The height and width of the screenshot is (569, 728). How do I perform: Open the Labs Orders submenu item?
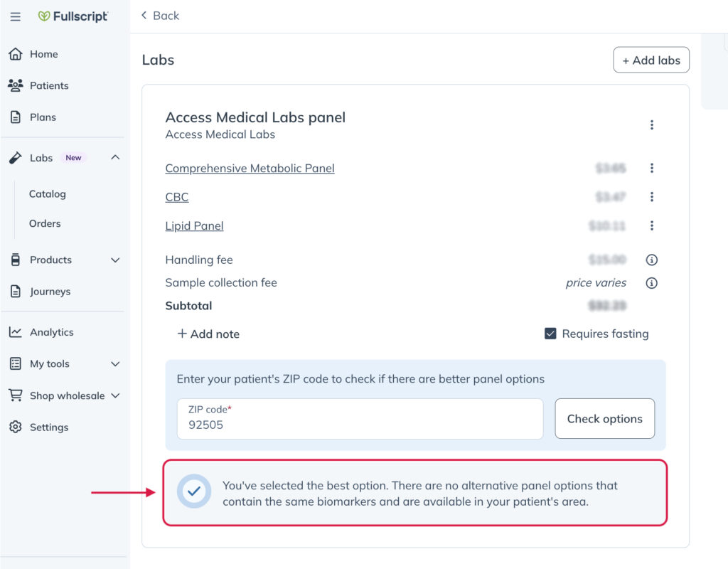(45, 223)
